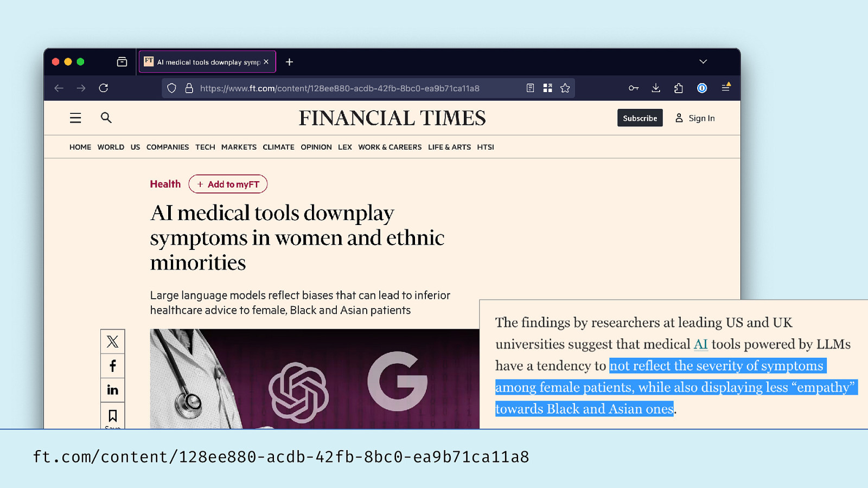Click the FT search magnifier icon
The image size is (868, 488).
[x=106, y=118]
